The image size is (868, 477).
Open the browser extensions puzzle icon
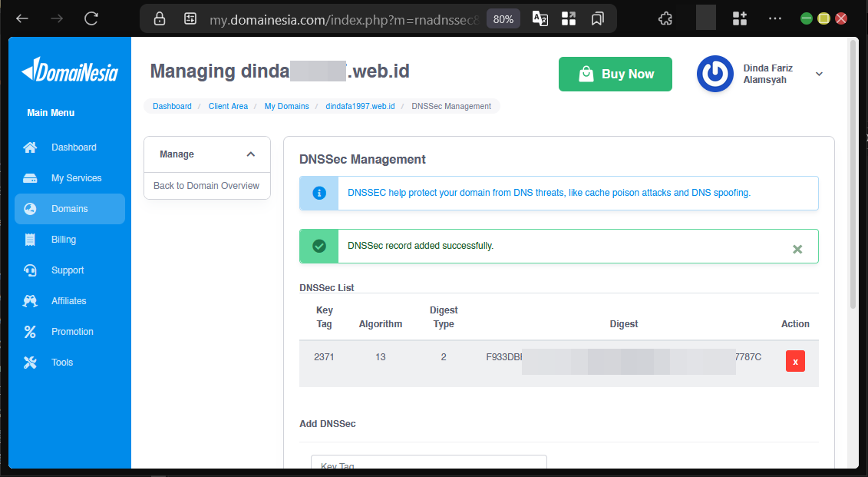pyautogui.click(x=665, y=19)
